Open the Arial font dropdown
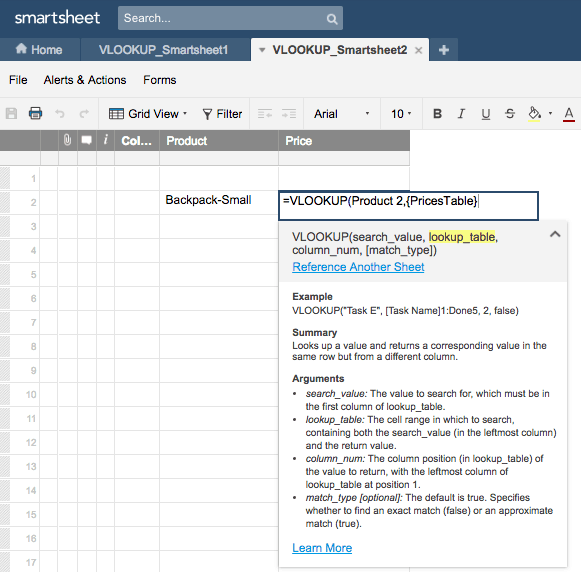 (341, 114)
